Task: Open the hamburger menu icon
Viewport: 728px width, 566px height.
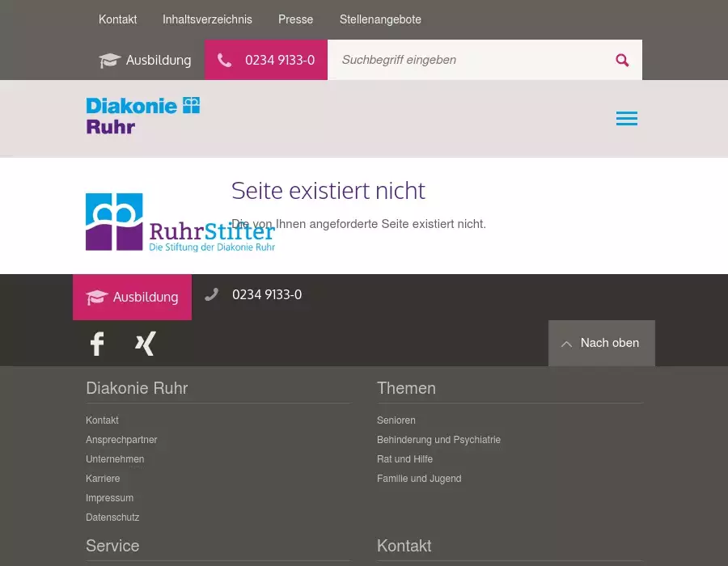Action: tap(626, 118)
